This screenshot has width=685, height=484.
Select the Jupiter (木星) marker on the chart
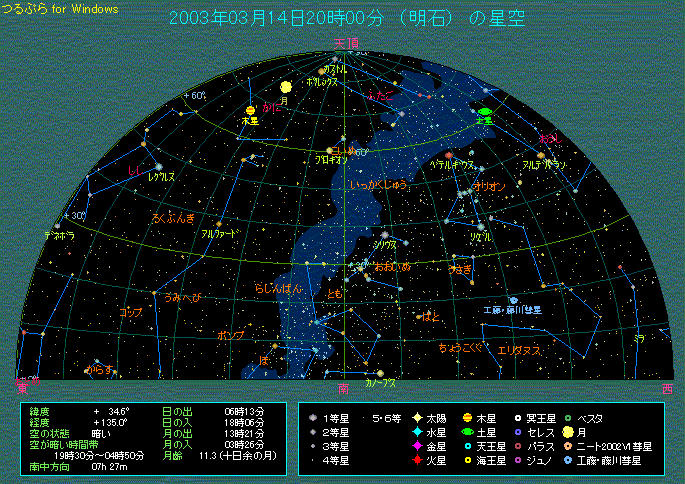pos(250,110)
